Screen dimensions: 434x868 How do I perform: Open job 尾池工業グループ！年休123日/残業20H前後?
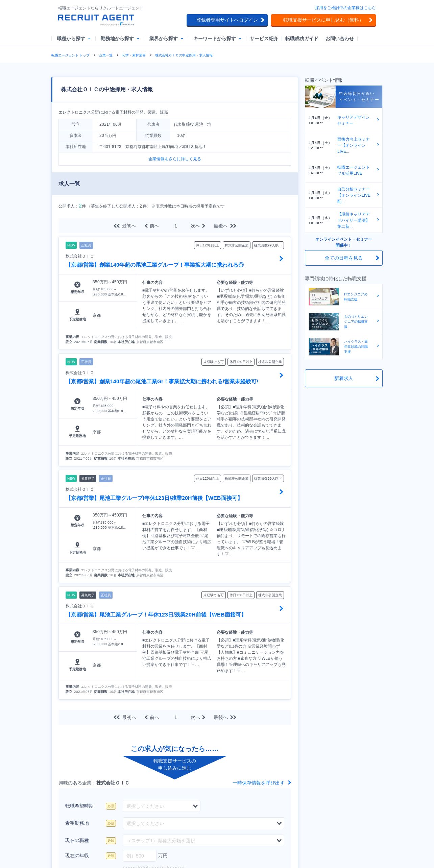(x=156, y=614)
